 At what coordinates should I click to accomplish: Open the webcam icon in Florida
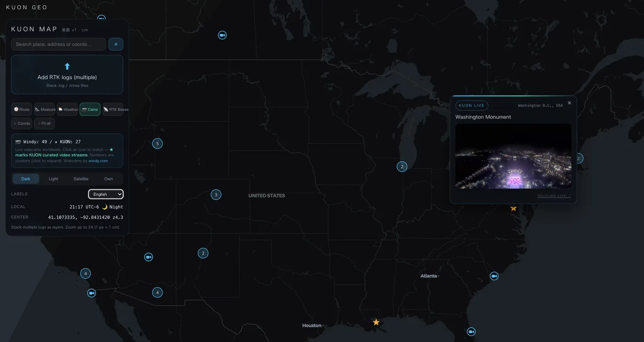(471, 331)
